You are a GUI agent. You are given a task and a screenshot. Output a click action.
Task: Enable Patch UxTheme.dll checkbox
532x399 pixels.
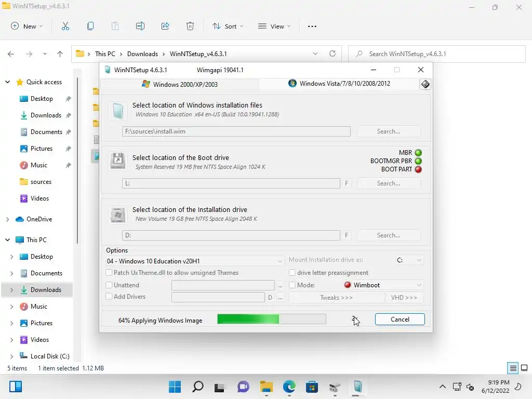click(109, 273)
